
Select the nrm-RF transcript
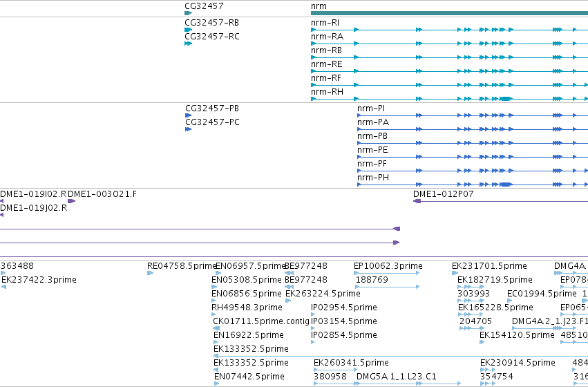326,78
